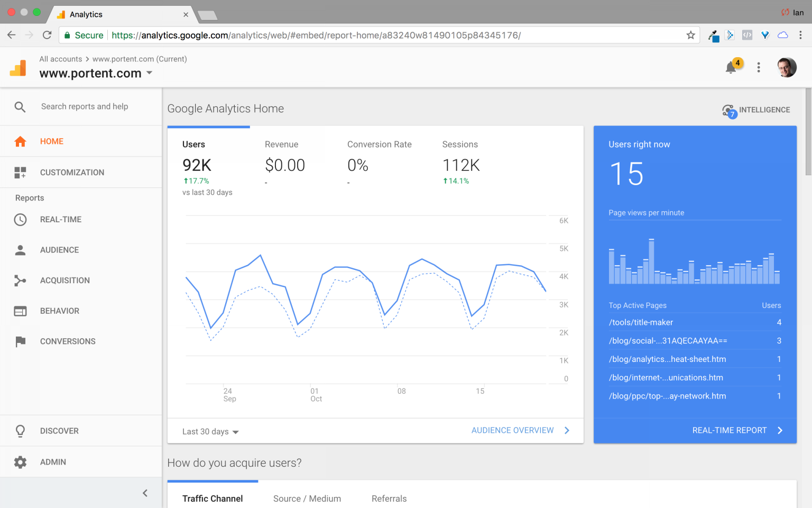The height and width of the screenshot is (508, 812).
Task: Click the page vertical scrollbar
Action: pyautogui.click(x=808, y=132)
